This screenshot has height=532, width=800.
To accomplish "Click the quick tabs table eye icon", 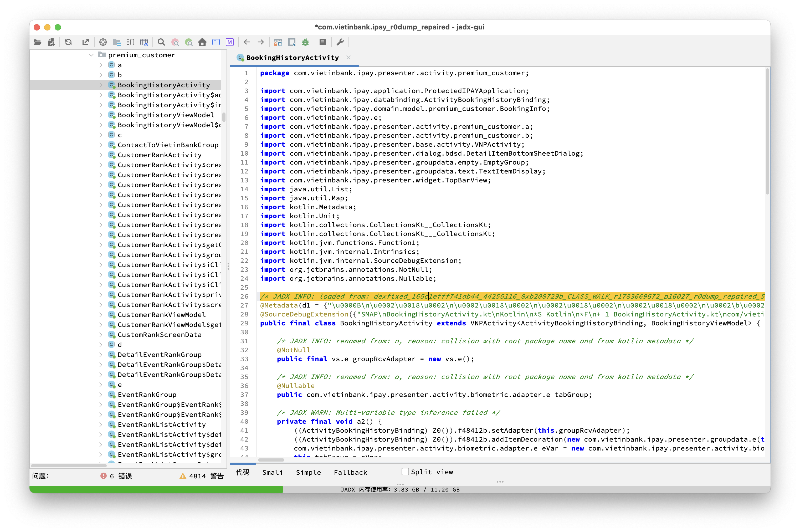I will click(144, 42).
